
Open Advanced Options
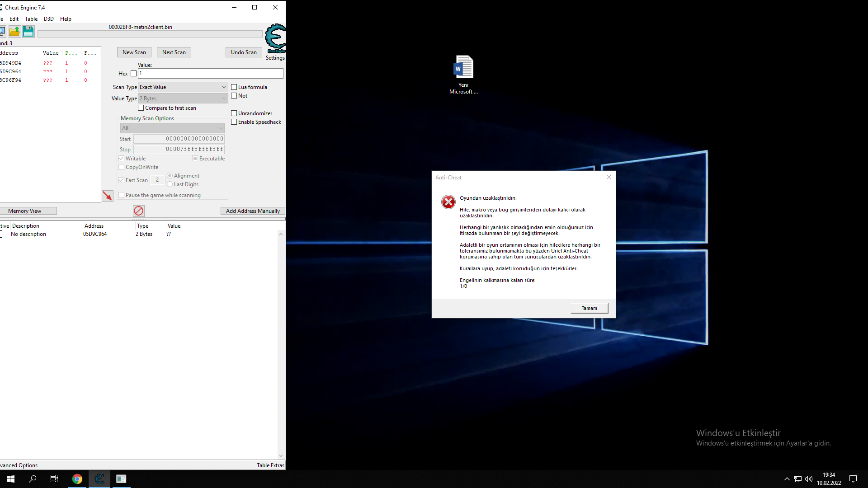point(19,465)
